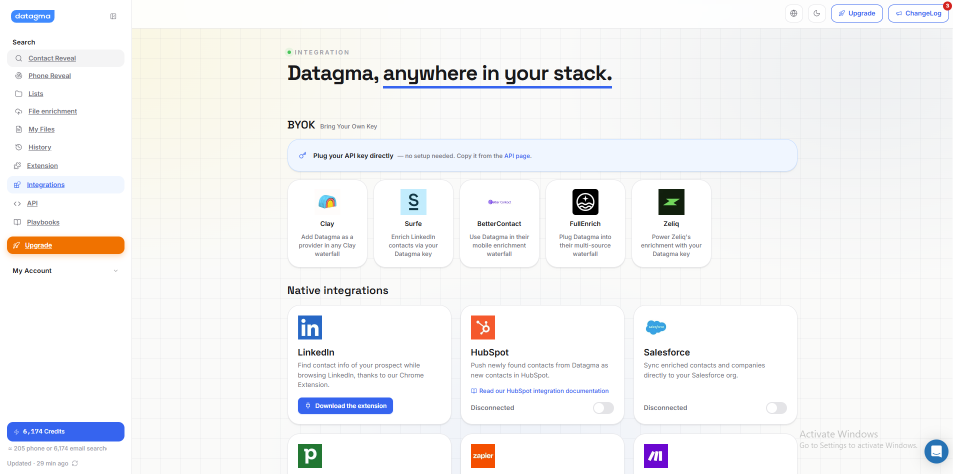This screenshot has height=474, width=953.
Task: Select Integrations in sidebar
Action: (x=66, y=185)
